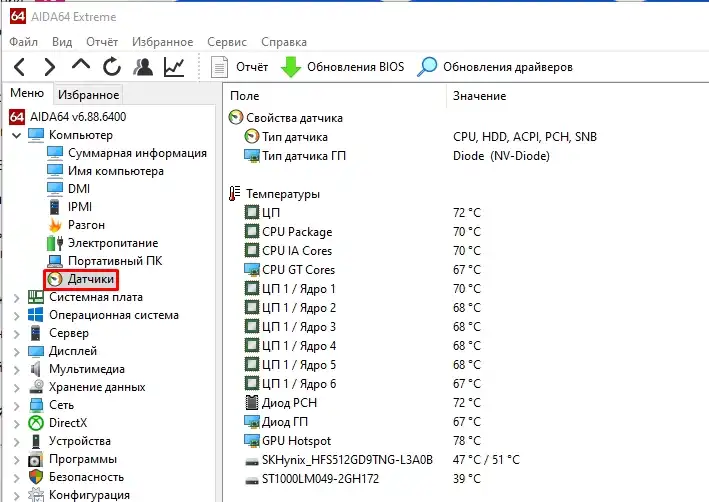Click the Хранение данных disk icon
This screenshot has width=709, height=502.
36,387
